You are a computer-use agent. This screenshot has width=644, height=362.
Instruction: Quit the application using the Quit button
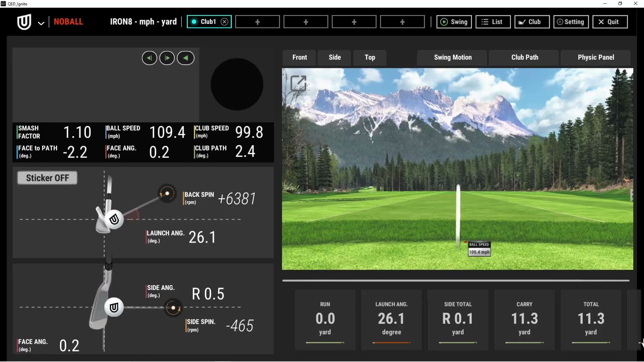pos(609,21)
